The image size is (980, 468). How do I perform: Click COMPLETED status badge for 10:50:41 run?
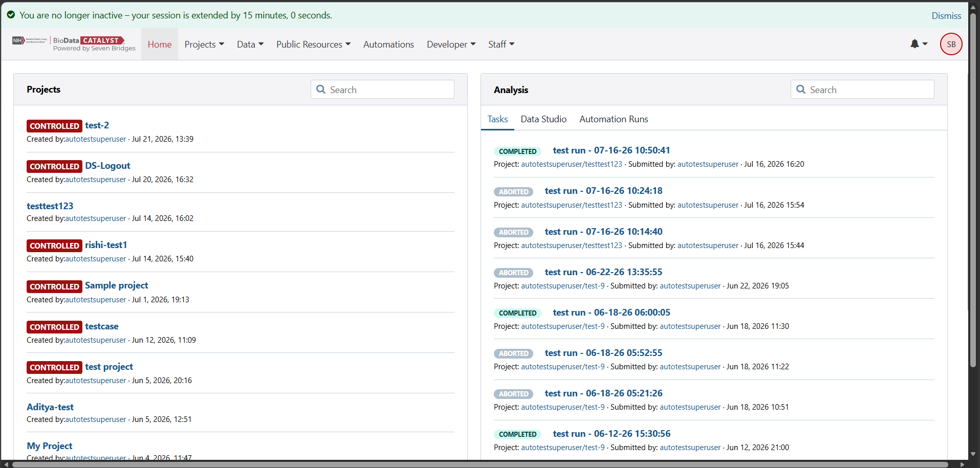(517, 151)
